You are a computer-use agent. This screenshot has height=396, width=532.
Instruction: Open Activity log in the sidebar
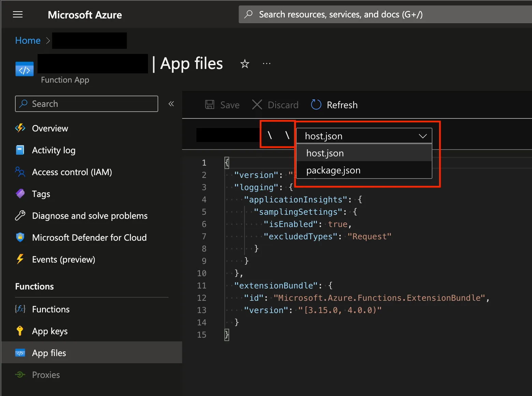click(x=54, y=150)
